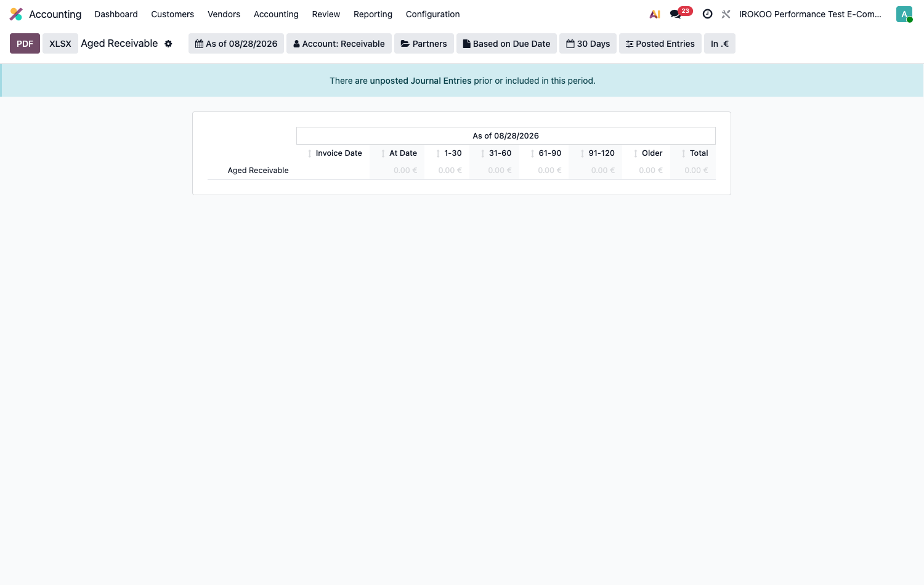Open the Accounting app home icon
Image resolution: width=924 pixels, height=585 pixels.
(16, 14)
